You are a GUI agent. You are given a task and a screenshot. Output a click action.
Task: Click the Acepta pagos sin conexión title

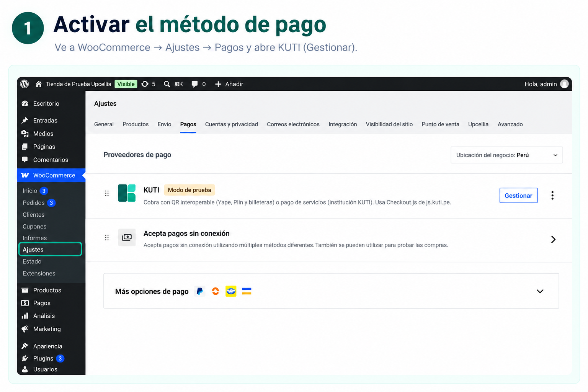(186, 234)
